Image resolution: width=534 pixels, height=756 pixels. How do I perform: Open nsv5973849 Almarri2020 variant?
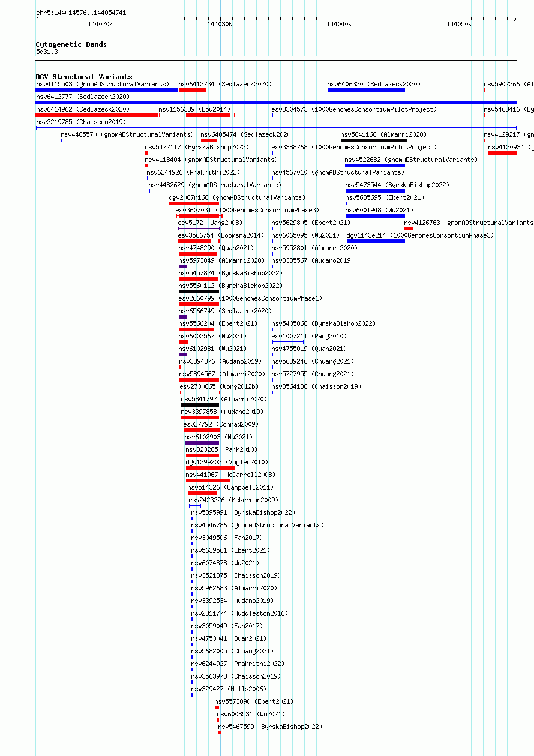(221, 260)
